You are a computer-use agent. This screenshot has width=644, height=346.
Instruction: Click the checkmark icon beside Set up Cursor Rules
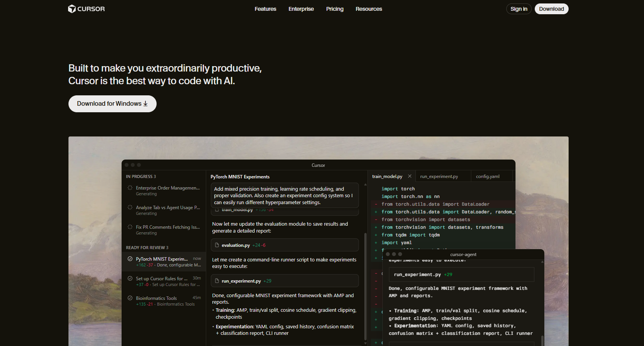(x=130, y=278)
